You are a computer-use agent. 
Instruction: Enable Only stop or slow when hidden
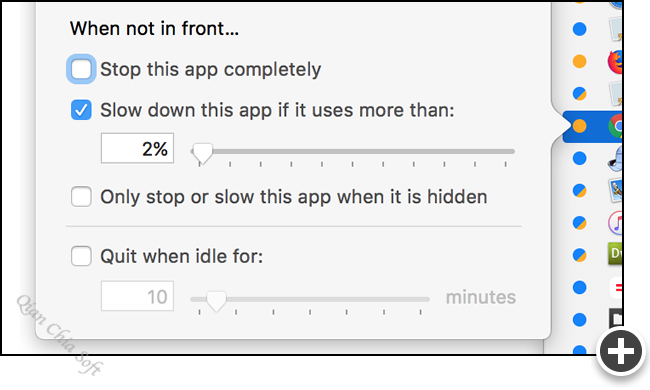point(81,196)
